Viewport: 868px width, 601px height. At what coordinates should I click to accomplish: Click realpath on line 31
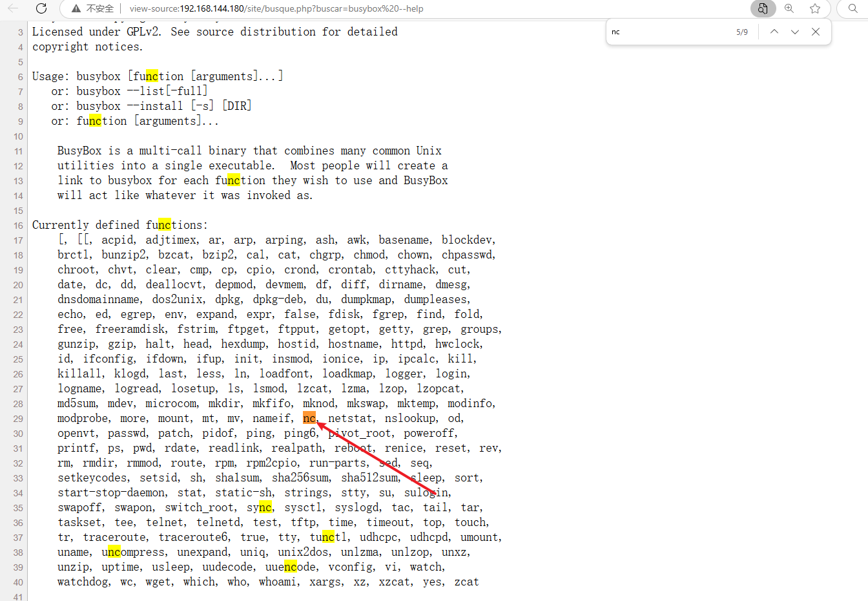click(x=296, y=448)
